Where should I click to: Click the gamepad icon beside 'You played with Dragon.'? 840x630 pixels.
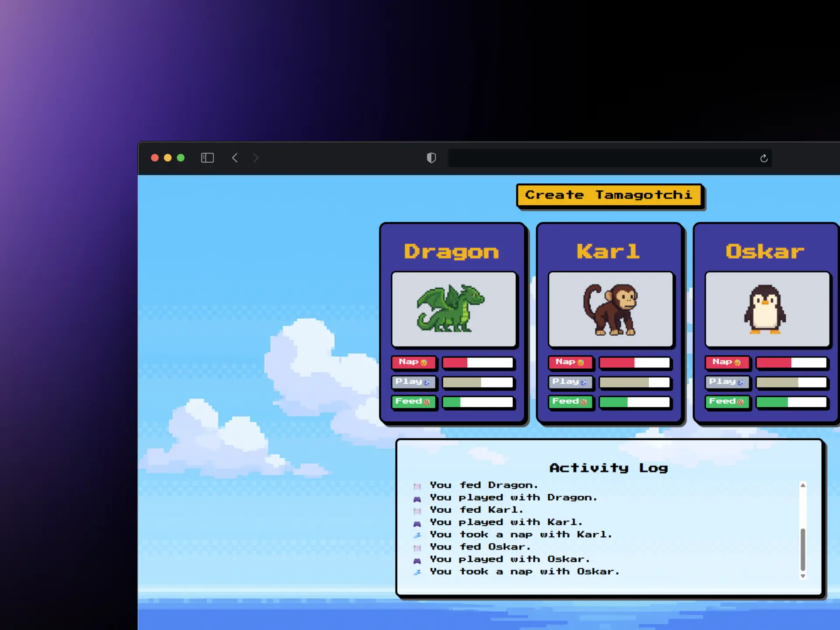click(x=417, y=499)
